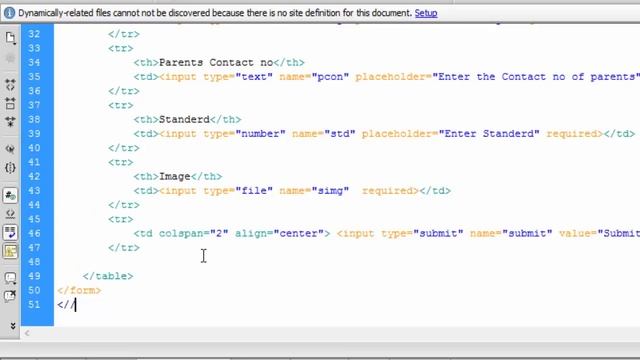Click the heading text "Image" on line 42
The width and height of the screenshot is (640, 360).
coord(175,176)
